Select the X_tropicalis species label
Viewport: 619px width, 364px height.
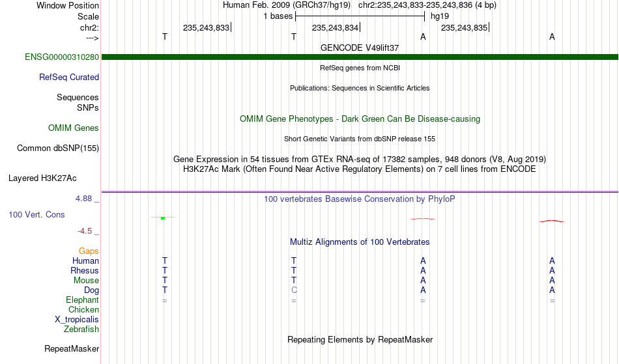(77, 320)
